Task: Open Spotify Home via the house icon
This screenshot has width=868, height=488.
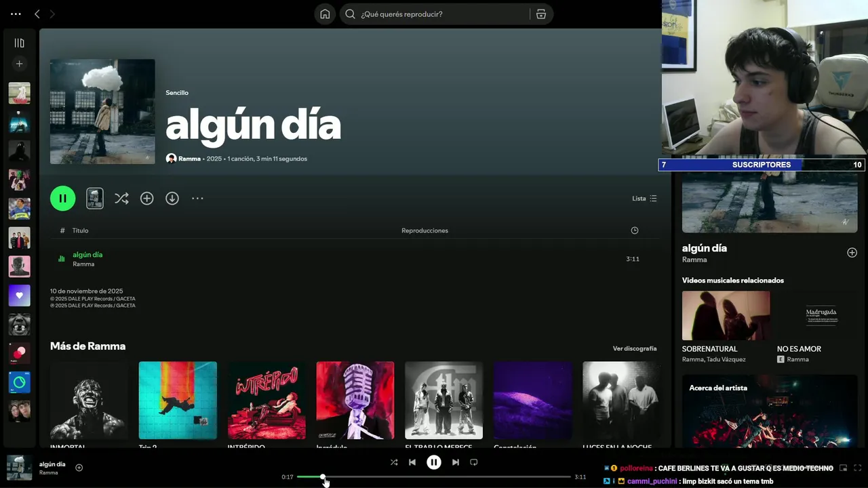Action: pyautogui.click(x=325, y=14)
